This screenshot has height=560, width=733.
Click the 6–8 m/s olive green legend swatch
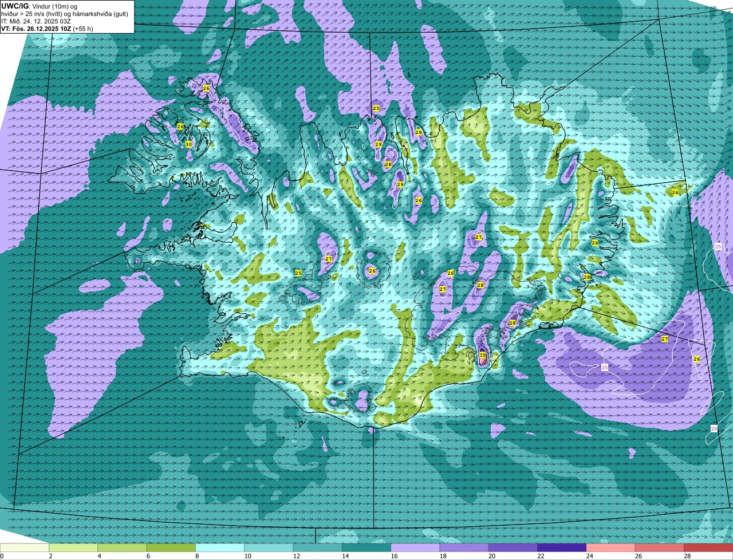tap(171, 547)
